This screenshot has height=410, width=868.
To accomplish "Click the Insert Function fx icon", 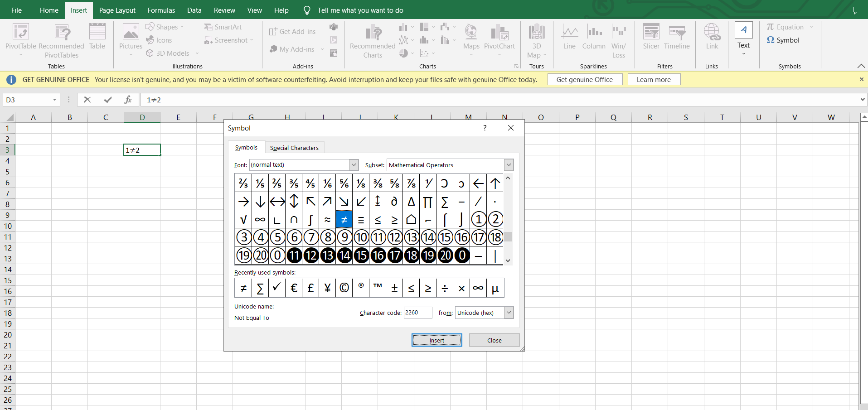I will tap(128, 100).
